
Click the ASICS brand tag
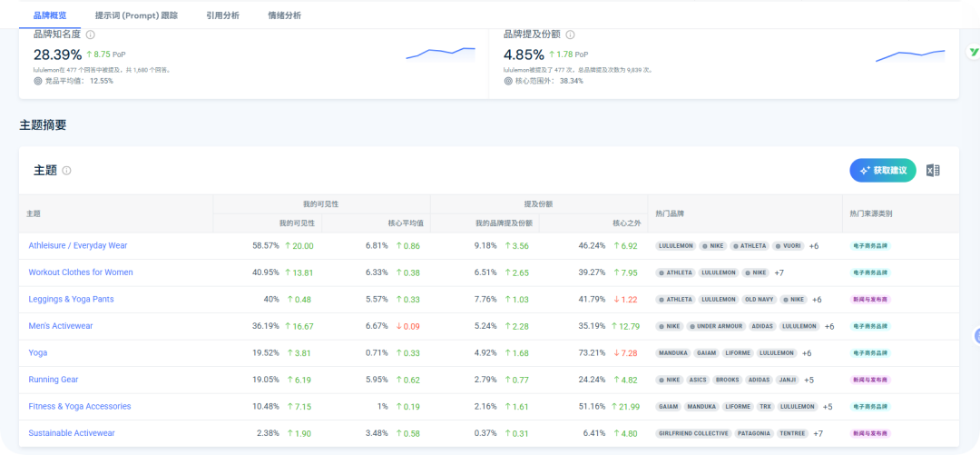click(x=698, y=380)
